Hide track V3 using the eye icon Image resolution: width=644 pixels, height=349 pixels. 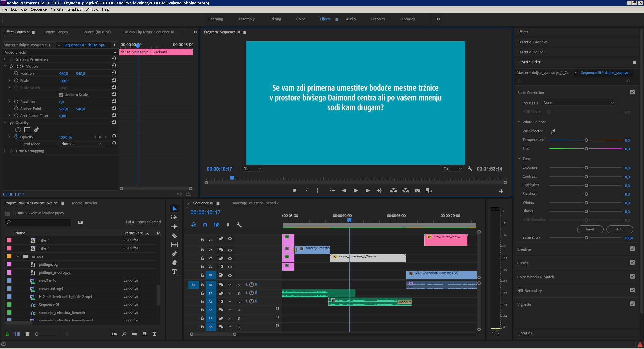point(230,258)
